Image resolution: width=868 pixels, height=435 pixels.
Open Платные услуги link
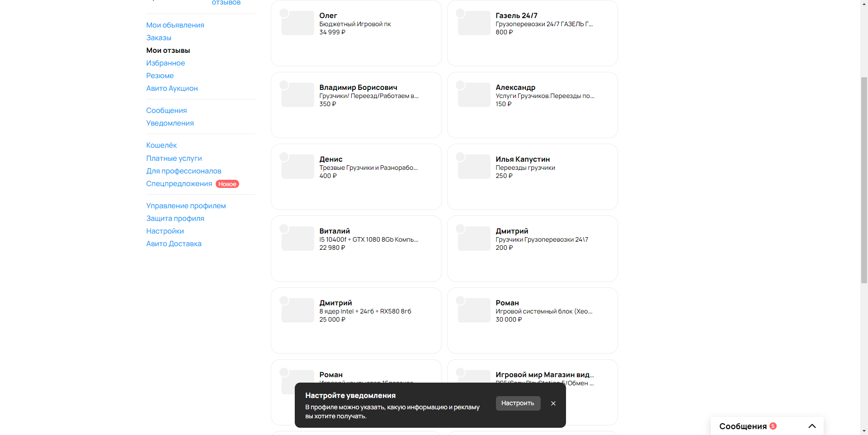coord(174,158)
